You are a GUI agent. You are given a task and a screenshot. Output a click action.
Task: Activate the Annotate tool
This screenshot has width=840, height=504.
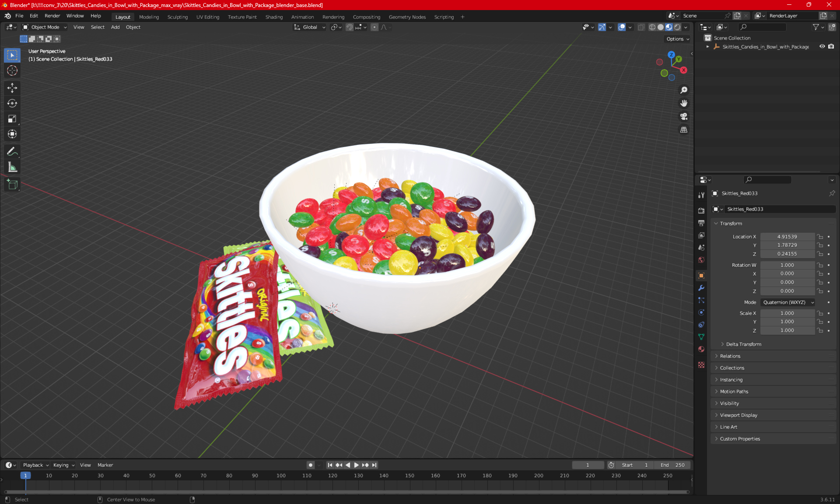[x=12, y=152]
